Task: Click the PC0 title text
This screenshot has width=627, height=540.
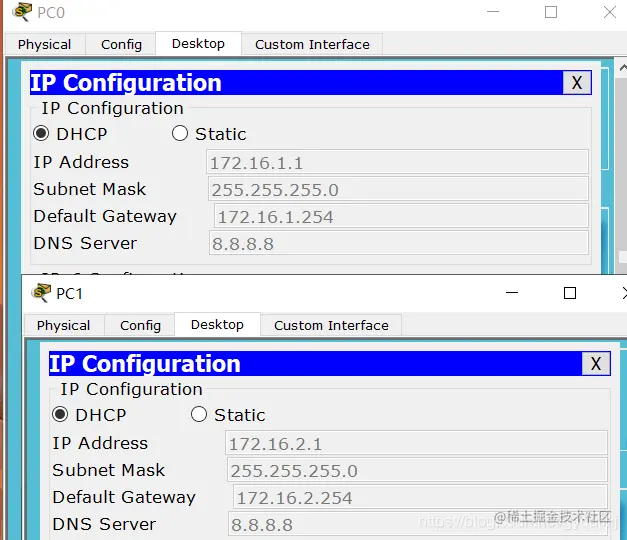Action: pyautogui.click(x=51, y=12)
